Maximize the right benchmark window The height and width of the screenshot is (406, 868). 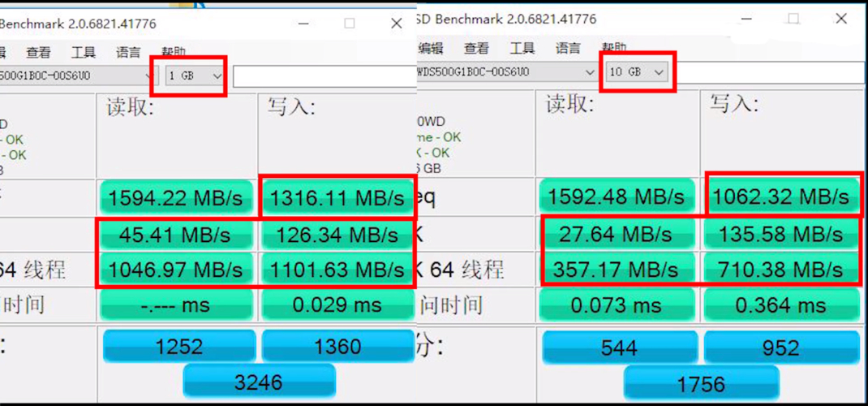pyautogui.click(x=793, y=19)
